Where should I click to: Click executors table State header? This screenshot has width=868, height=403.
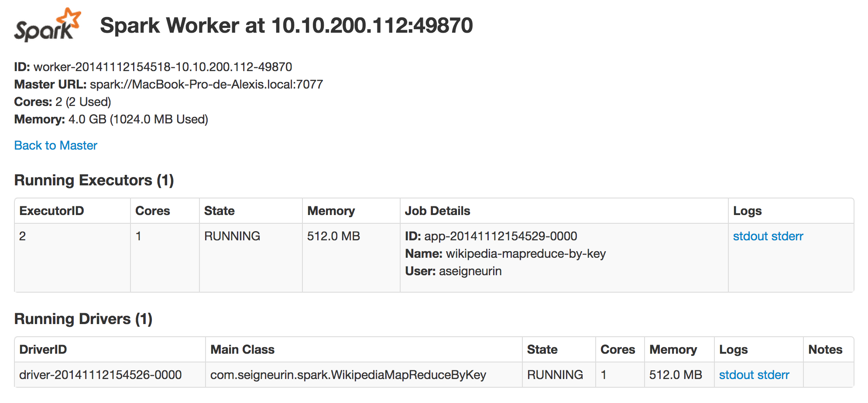click(219, 211)
